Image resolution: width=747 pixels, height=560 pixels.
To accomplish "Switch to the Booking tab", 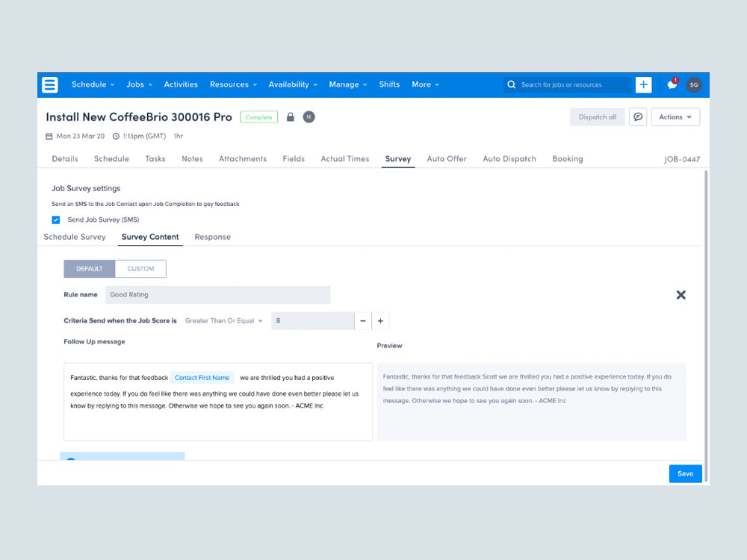I will (568, 159).
